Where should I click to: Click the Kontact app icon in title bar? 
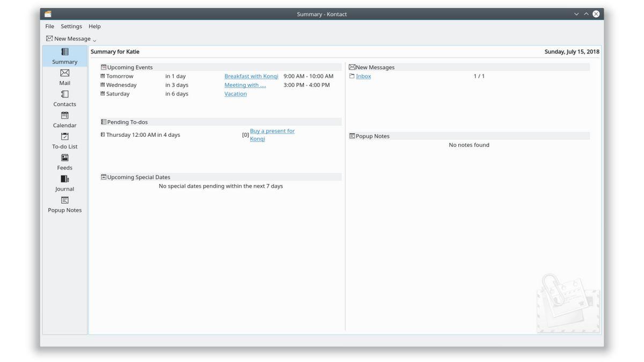(x=48, y=14)
